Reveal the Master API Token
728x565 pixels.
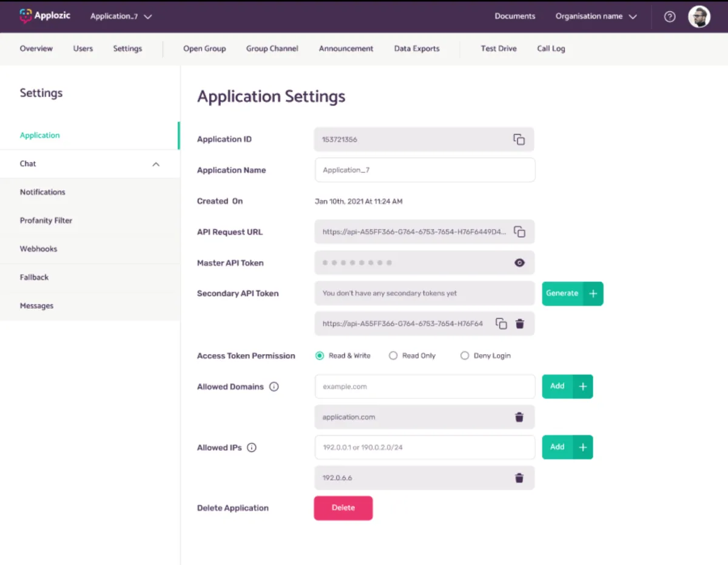point(519,263)
